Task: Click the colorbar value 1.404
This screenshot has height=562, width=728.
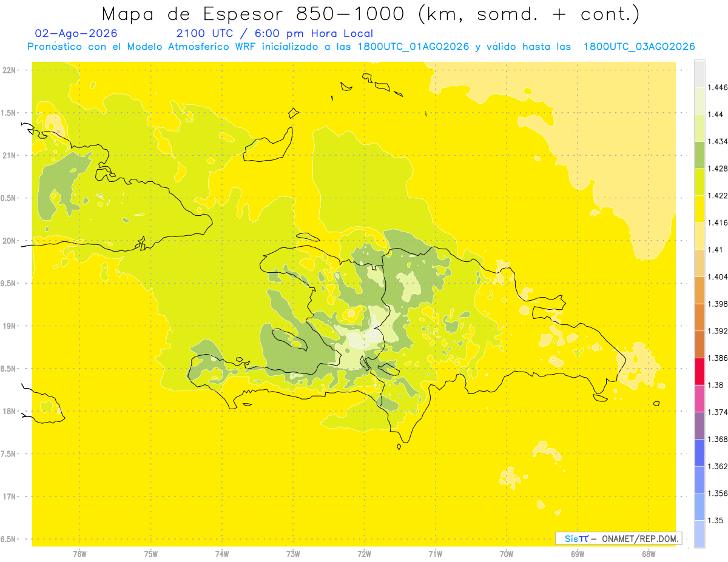Action: 718,276
